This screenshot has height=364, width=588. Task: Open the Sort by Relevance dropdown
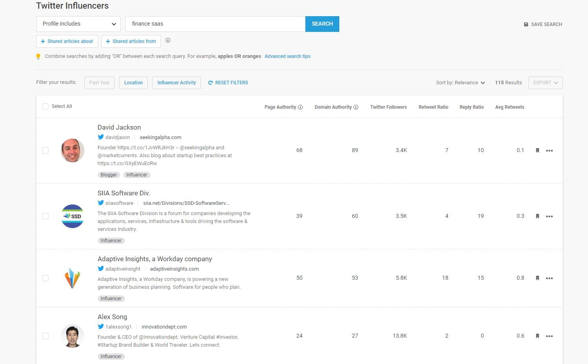(x=460, y=83)
